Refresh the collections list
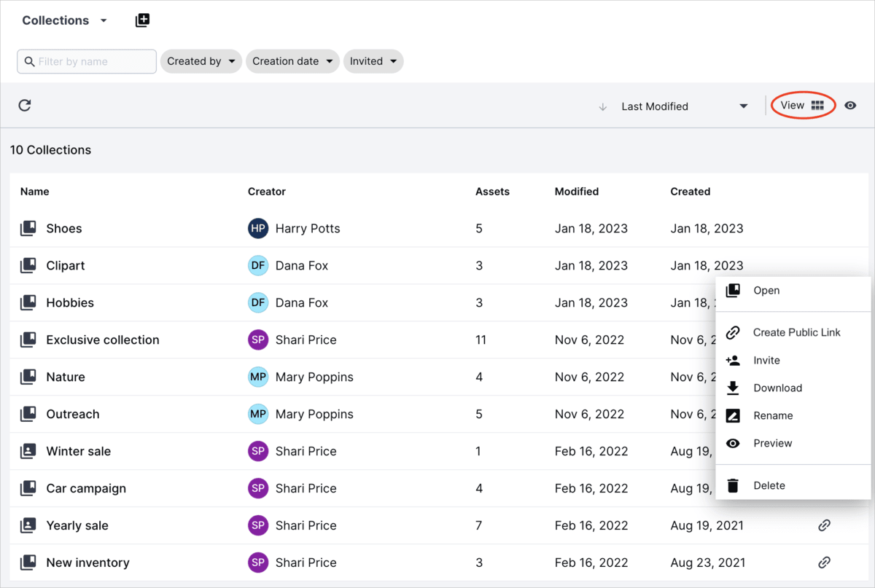Image resolution: width=875 pixels, height=588 pixels. (24, 105)
